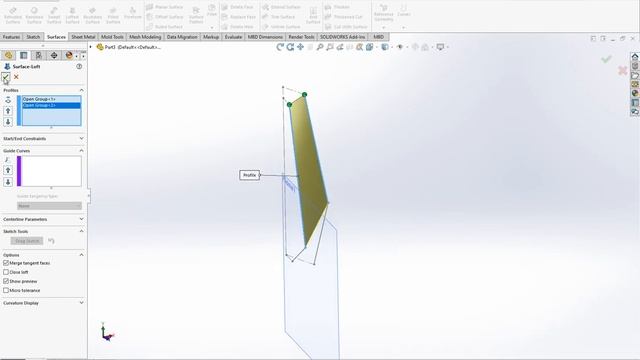
Task: Confirm the Surface-Loft with the green checkmark
Action: (5, 77)
